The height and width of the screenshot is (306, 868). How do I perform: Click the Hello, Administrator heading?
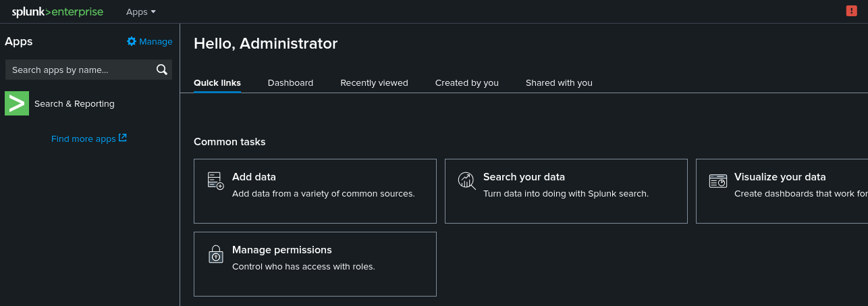[265, 43]
